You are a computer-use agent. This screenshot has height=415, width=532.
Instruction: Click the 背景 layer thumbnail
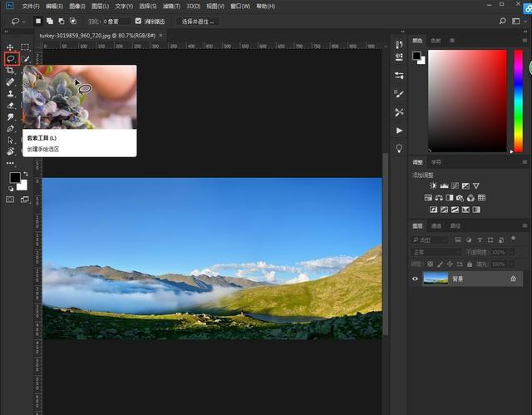[436, 279]
